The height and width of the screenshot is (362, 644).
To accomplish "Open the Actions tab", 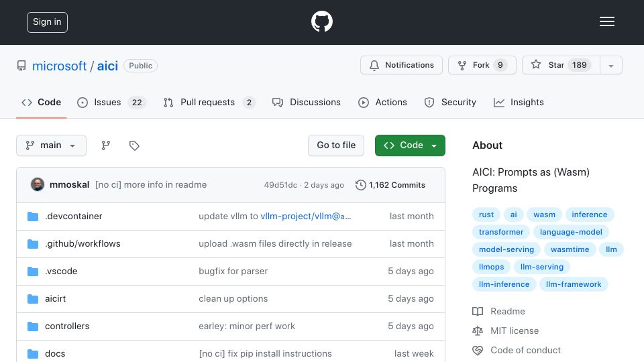I will click(x=382, y=102).
